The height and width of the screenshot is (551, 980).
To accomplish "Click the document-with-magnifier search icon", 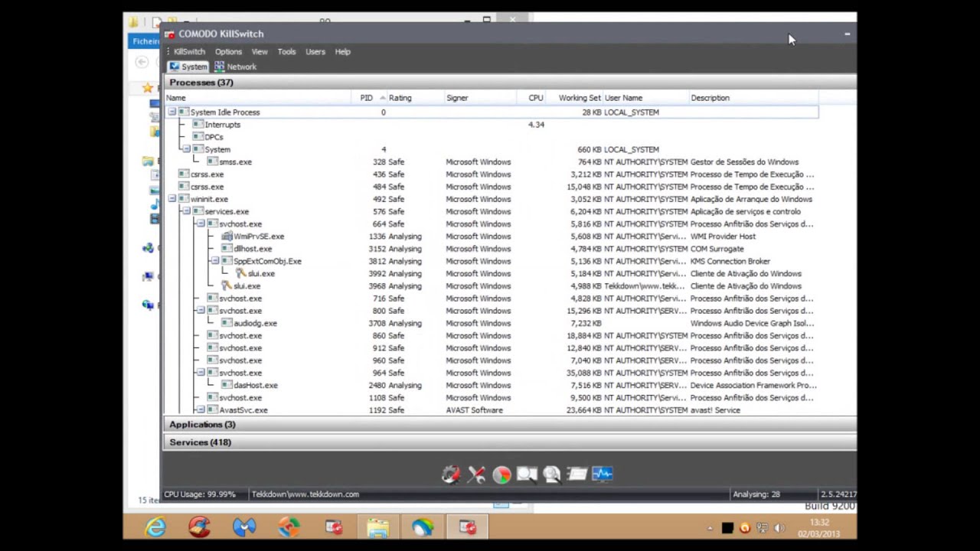I will [x=552, y=474].
